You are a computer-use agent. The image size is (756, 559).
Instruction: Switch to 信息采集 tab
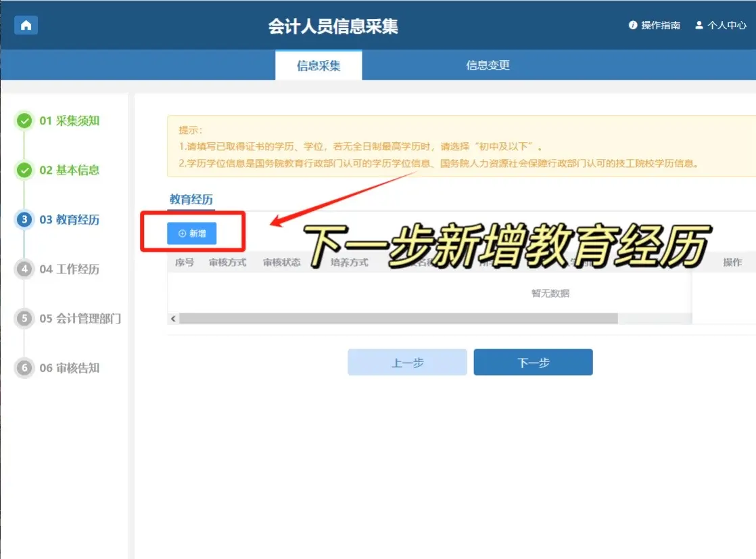[318, 66]
